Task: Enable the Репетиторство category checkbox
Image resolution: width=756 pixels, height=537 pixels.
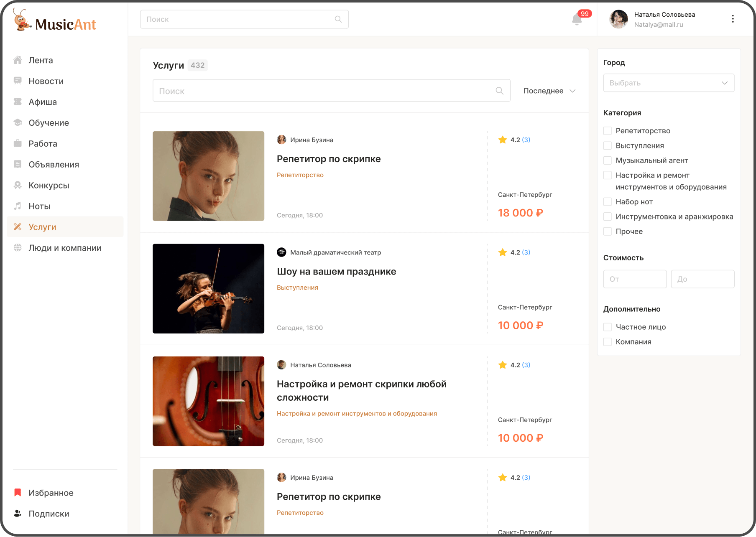Action: pyautogui.click(x=608, y=131)
